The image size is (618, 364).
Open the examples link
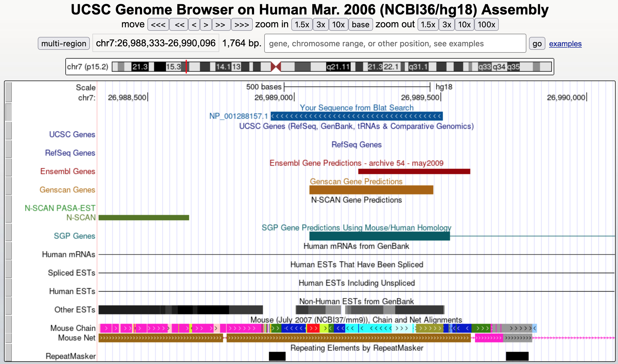[x=565, y=44]
